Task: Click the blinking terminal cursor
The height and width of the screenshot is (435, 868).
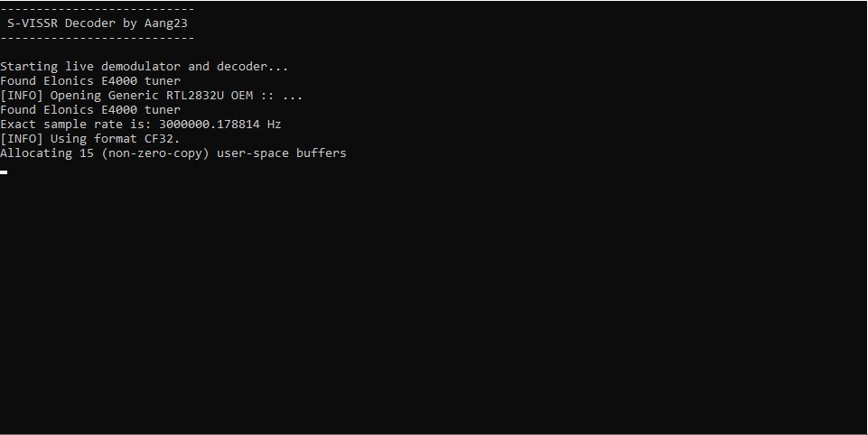Action: pos(4,172)
